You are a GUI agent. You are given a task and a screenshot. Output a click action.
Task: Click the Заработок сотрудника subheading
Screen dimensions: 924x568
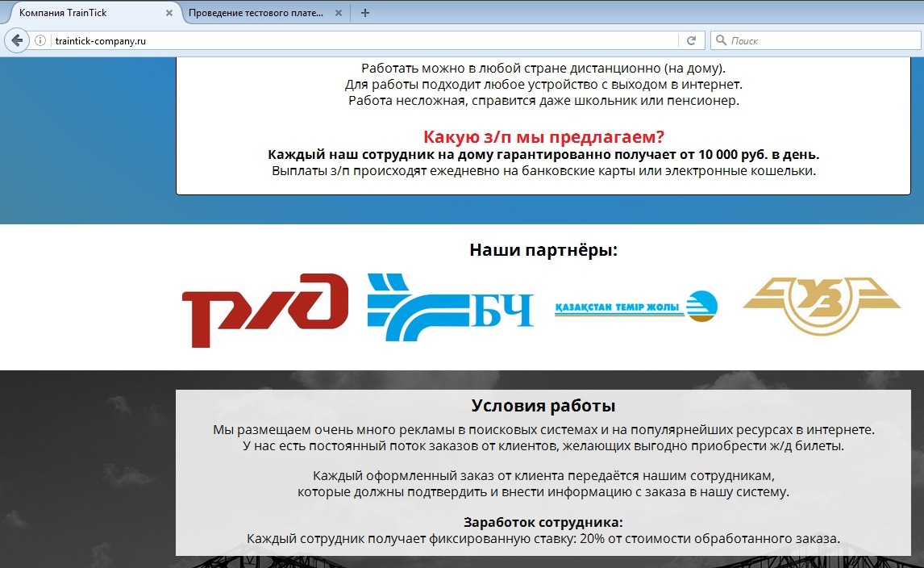pos(543,521)
